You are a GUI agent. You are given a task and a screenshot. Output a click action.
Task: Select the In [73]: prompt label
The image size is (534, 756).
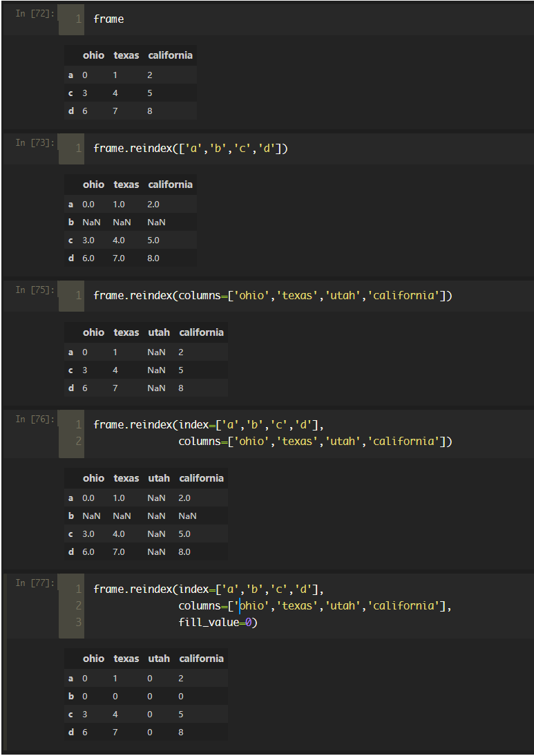(x=35, y=143)
